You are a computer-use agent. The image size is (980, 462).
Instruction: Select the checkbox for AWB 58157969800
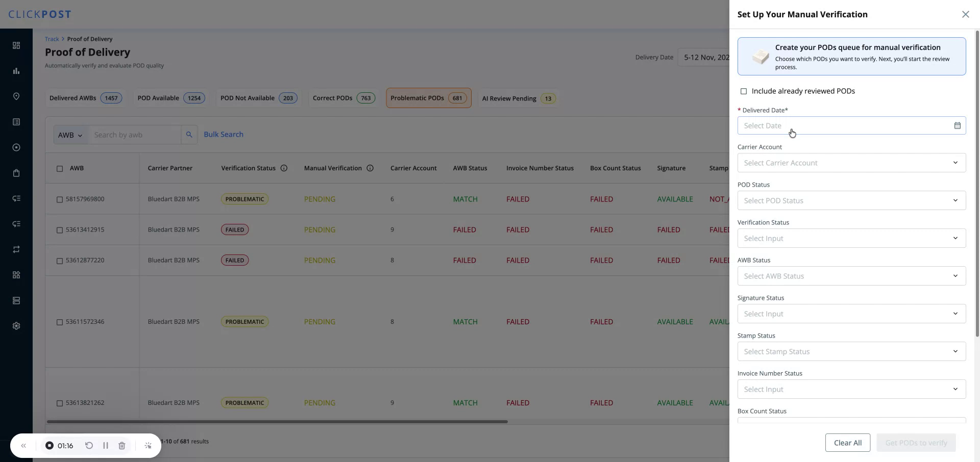tap(59, 199)
